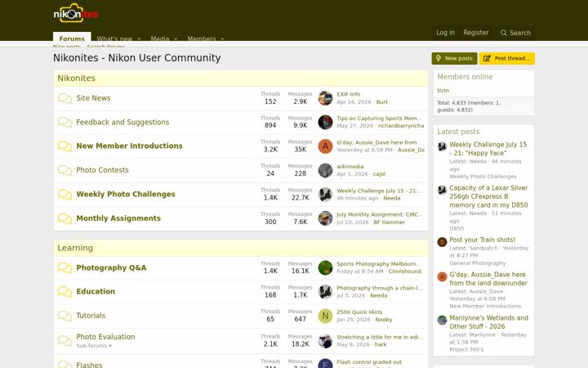Open the Photography Q&A forum
The image size is (588, 368).
click(111, 267)
